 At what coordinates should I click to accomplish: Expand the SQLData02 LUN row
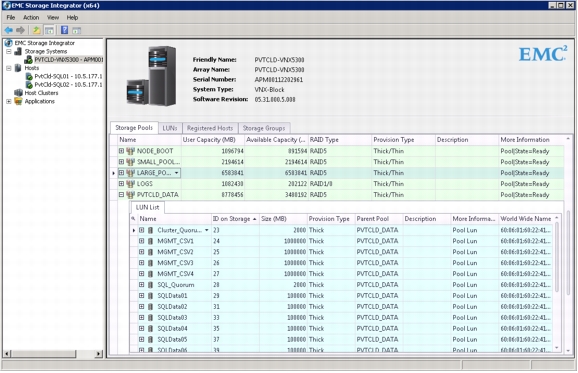click(x=142, y=307)
